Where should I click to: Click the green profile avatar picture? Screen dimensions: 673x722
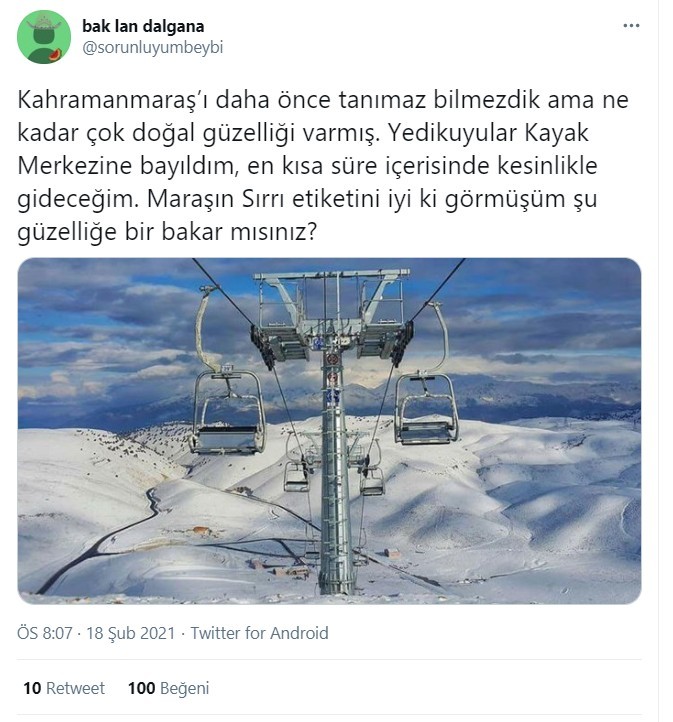click(x=44, y=37)
